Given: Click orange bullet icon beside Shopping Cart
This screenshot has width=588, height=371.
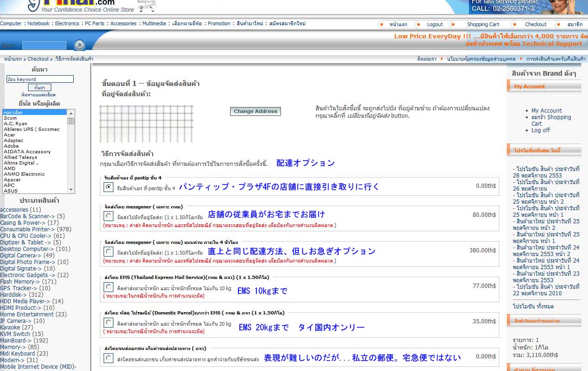Looking at the screenshot, I should (453, 24).
